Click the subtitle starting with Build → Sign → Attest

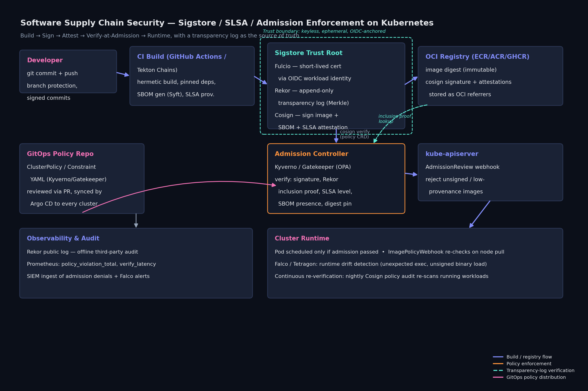pos(160,36)
